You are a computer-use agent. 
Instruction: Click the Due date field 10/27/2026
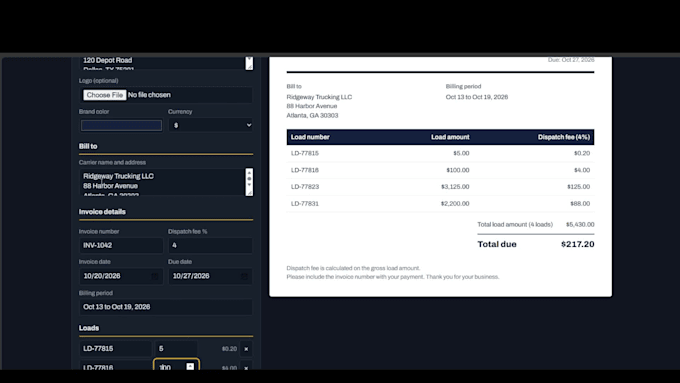210,276
